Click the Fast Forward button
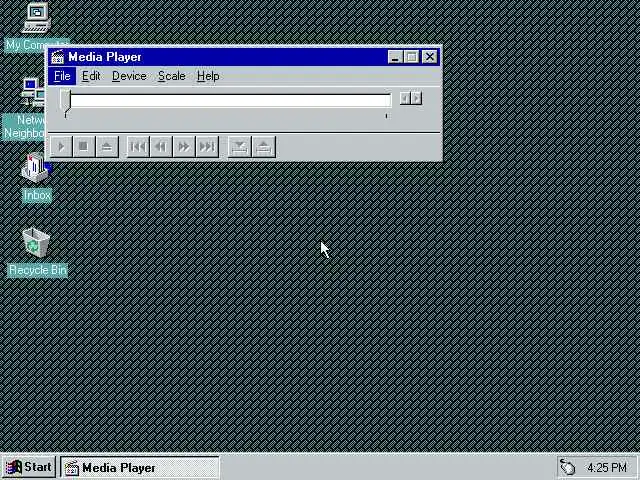Viewport: 640px width, 480px height. pos(184,147)
